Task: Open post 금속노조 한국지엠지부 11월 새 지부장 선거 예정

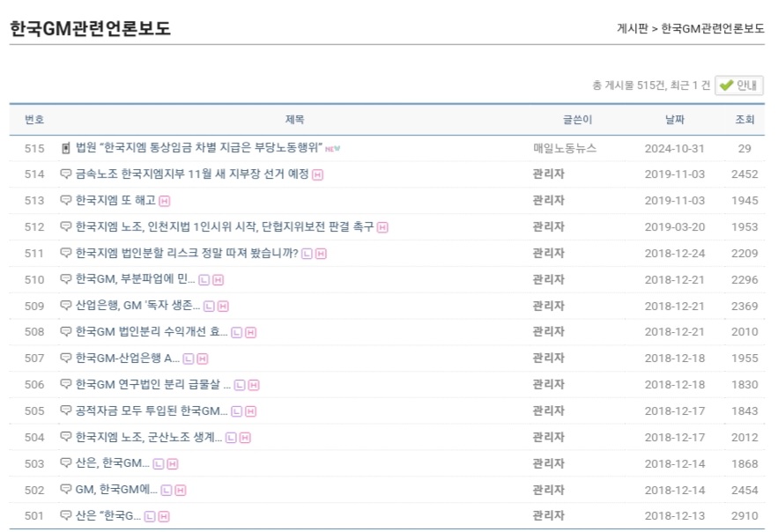Action: coord(192,174)
